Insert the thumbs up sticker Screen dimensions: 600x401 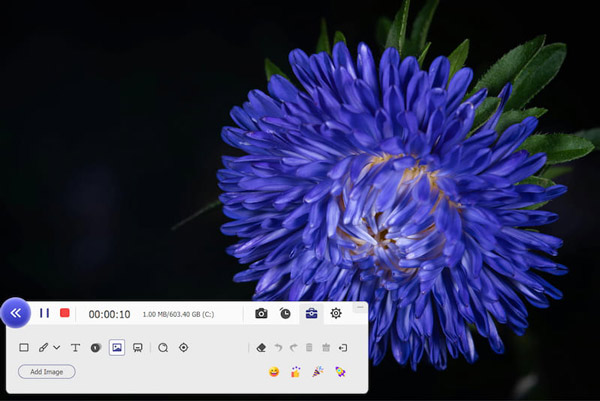[295, 372]
